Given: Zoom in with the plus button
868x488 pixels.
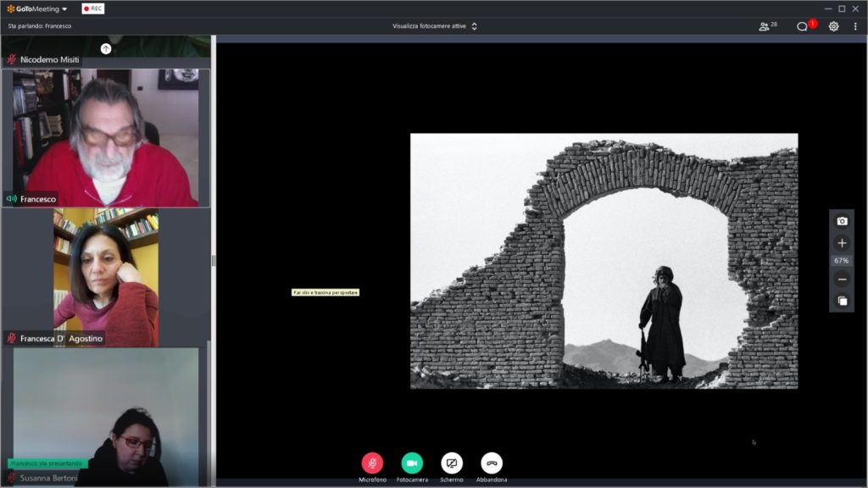Looking at the screenshot, I should coord(842,243).
